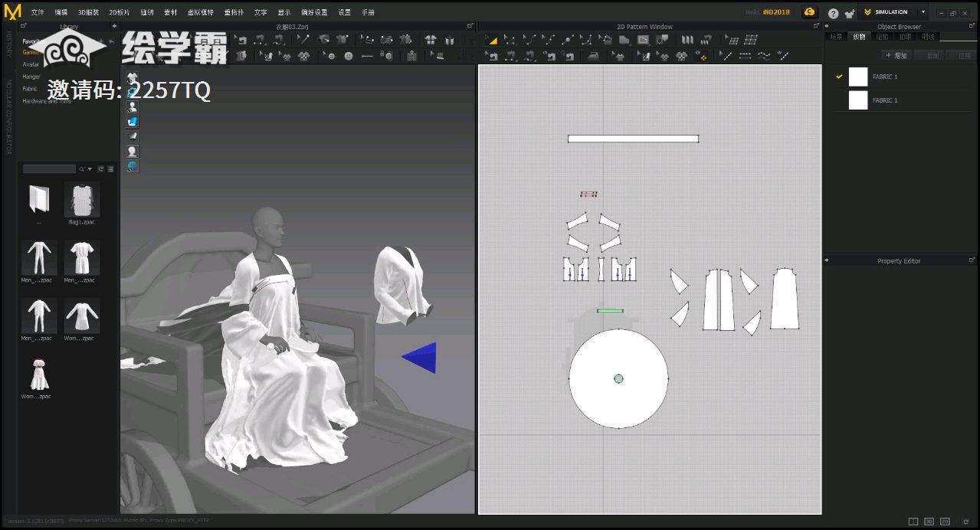Viewport: 980px width, 530px height.
Task: Select the Steam iron tool in 2D toolbar
Action: click(593, 56)
